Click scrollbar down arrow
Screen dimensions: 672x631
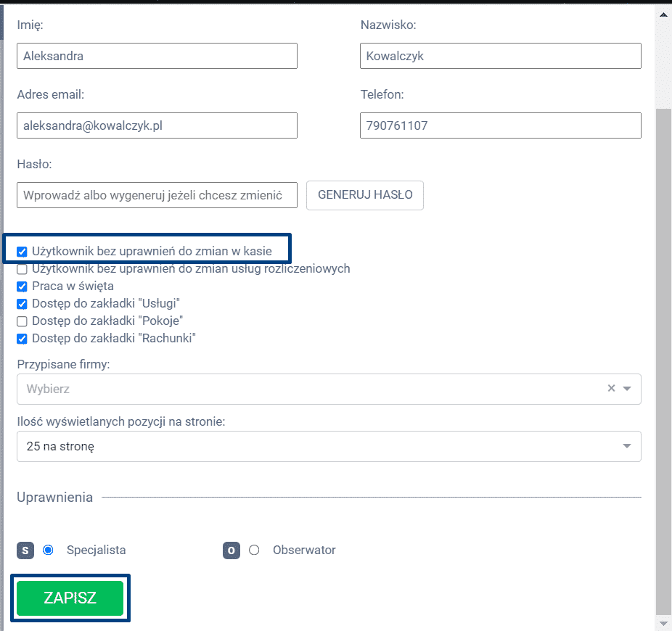[x=663, y=623]
